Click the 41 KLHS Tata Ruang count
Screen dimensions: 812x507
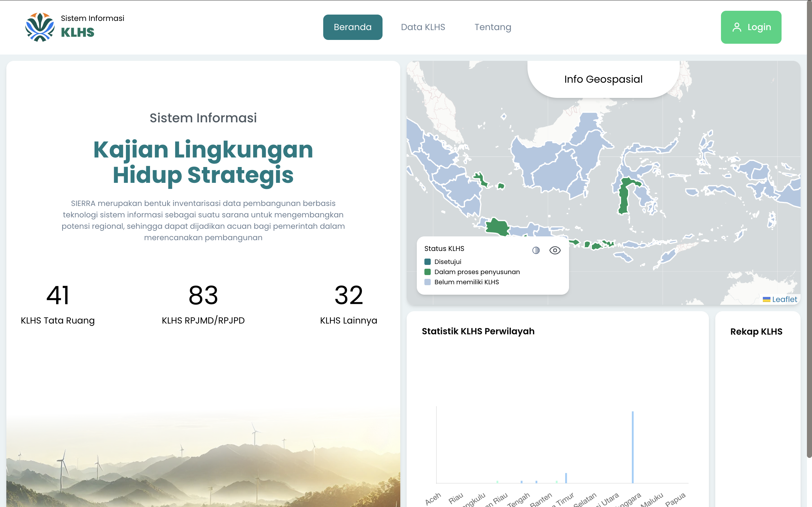coord(58,296)
